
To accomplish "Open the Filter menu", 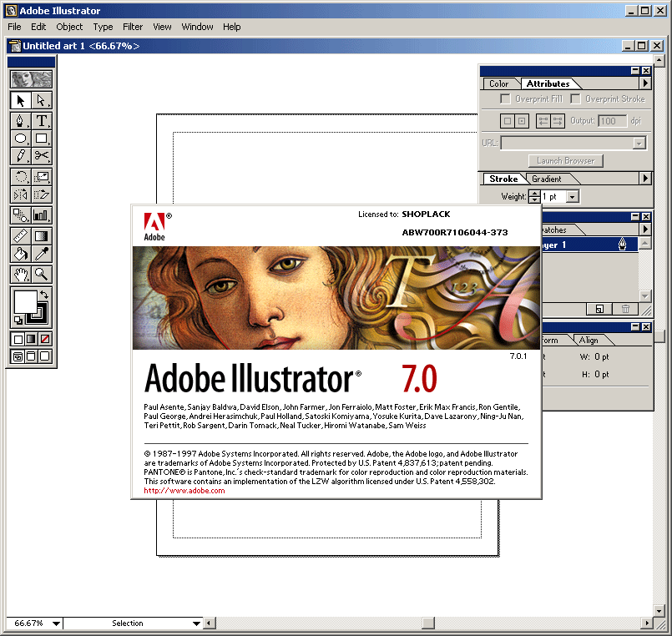I will tap(133, 27).
